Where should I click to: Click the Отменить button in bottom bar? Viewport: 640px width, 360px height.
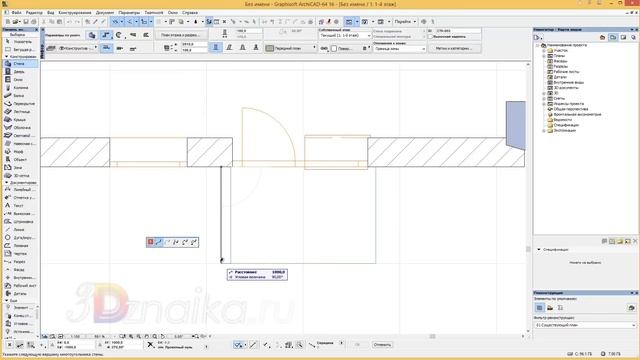click(x=382, y=345)
